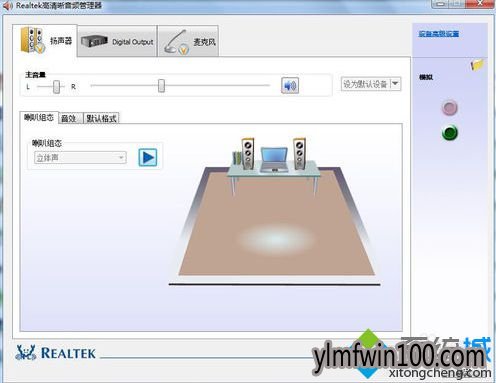
Task: Select the green analog jack
Action: click(450, 133)
